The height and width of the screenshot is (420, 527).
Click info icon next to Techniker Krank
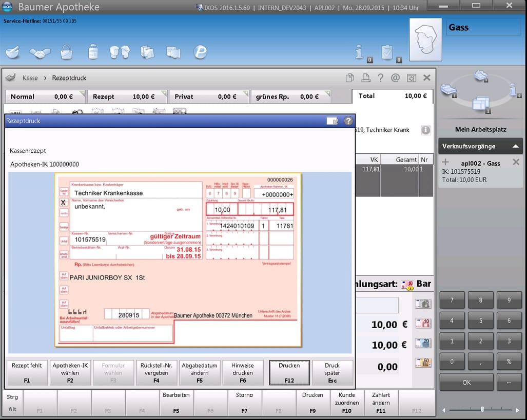point(426,130)
